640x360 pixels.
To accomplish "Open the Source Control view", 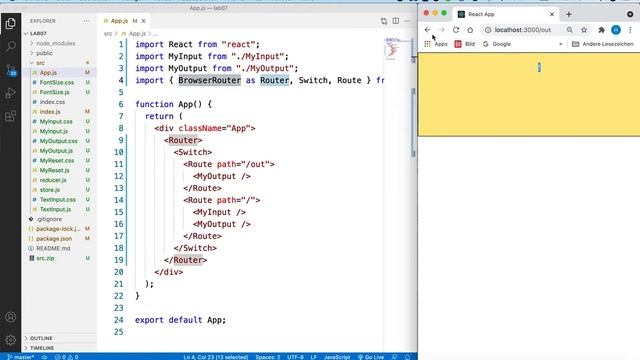I will tap(11, 70).
